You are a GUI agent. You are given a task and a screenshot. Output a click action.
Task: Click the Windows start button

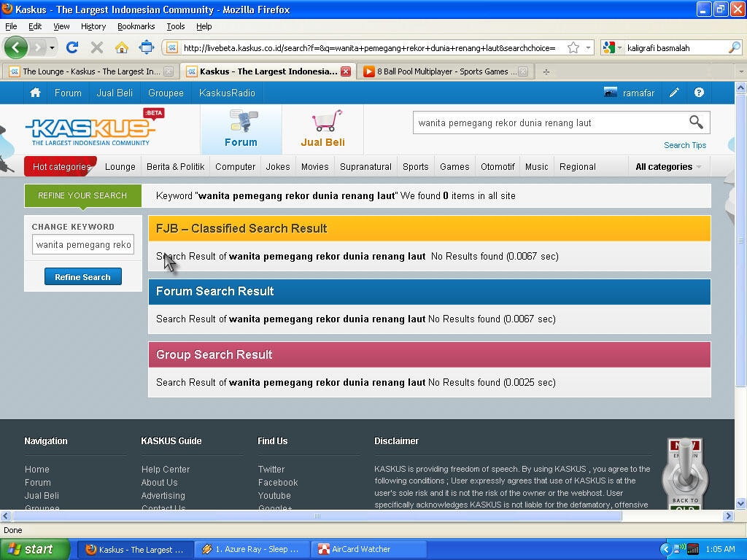pos(34,549)
